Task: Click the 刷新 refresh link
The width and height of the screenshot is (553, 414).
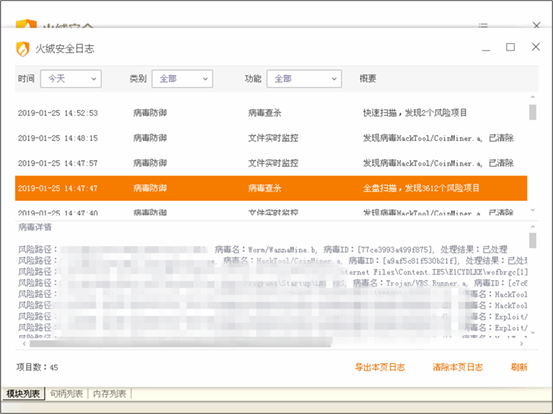Action: (x=519, y=367)
